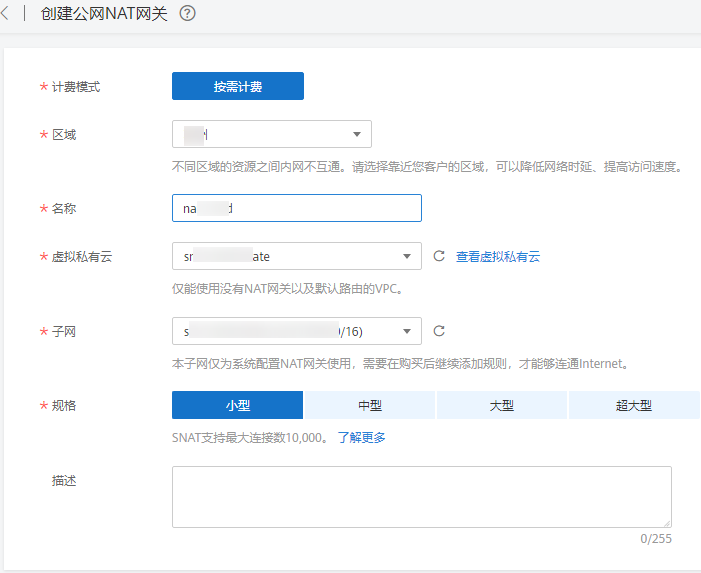Click the 了解更多 link
701x573 pixels.
tap(361, 437)
